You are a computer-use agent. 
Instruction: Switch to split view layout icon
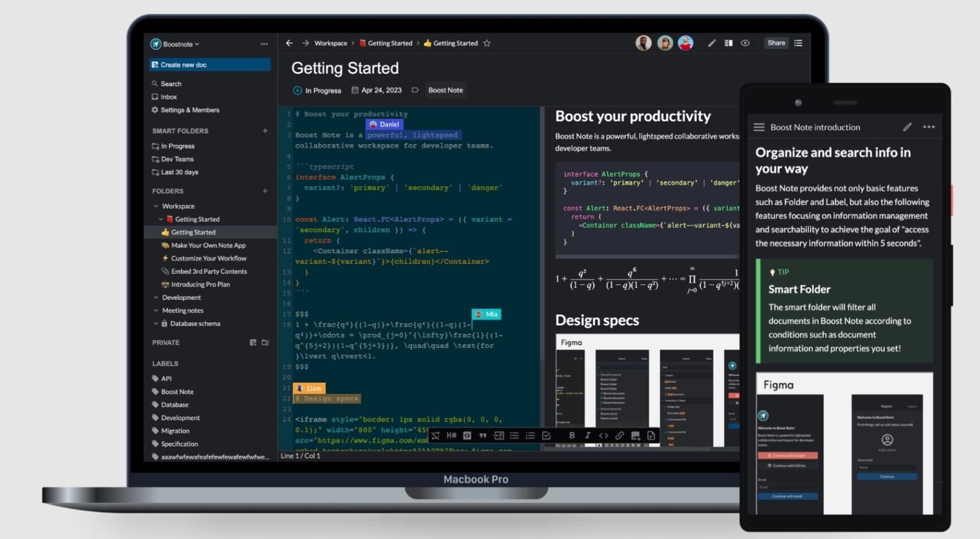pyautogui.click(x=728, y=43)
